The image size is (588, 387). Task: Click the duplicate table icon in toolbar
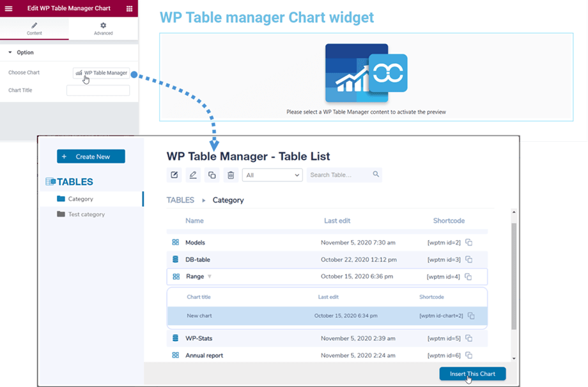(x=212, y=175)
